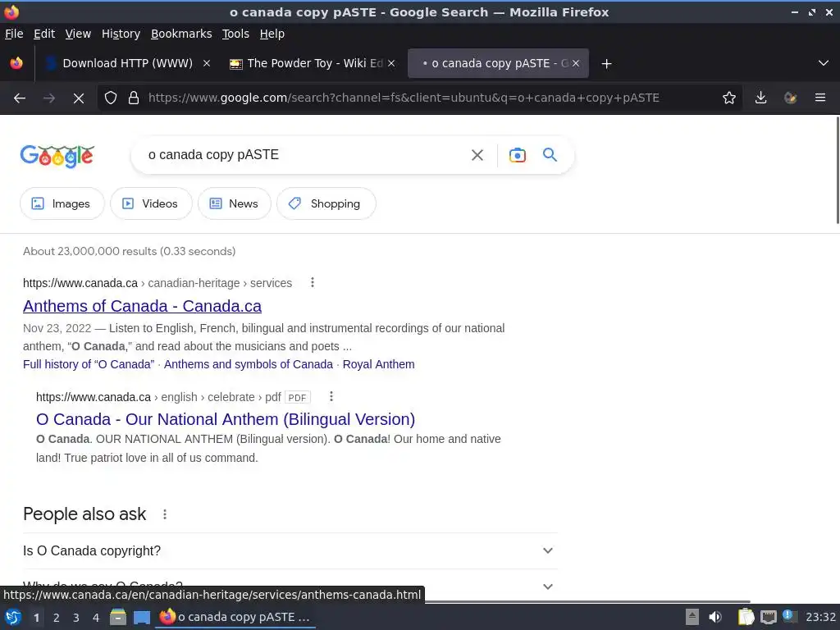The height and width of the screenshot is (630, 840).
Task: Open the Bookmarks menu
Action: point(181,34)
